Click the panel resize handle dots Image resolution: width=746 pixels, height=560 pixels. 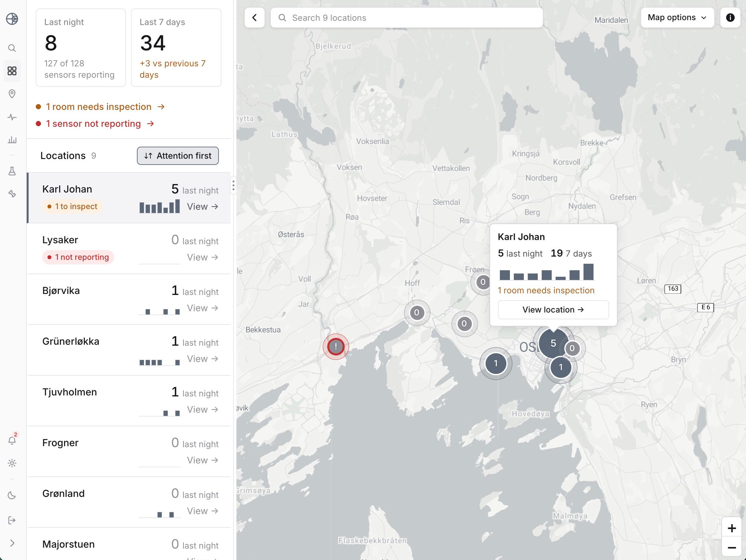click(x=233, y=186)
